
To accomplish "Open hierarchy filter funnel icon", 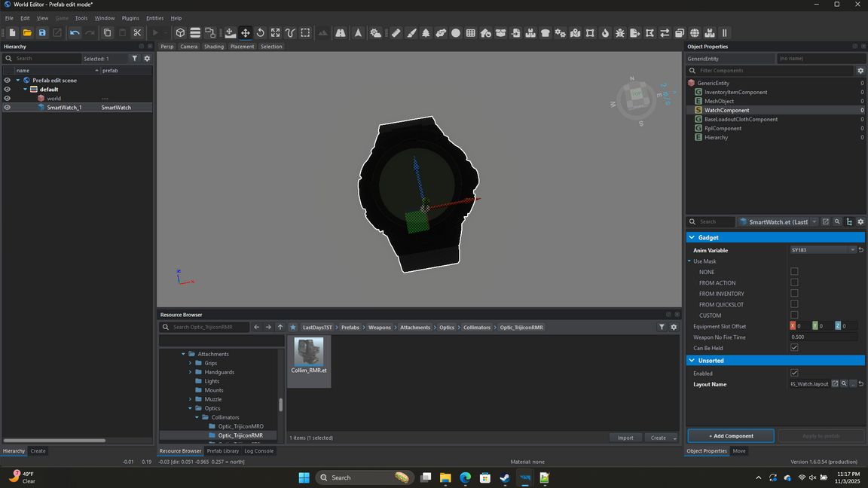I will pyautogui.click(x=135, y=58).
